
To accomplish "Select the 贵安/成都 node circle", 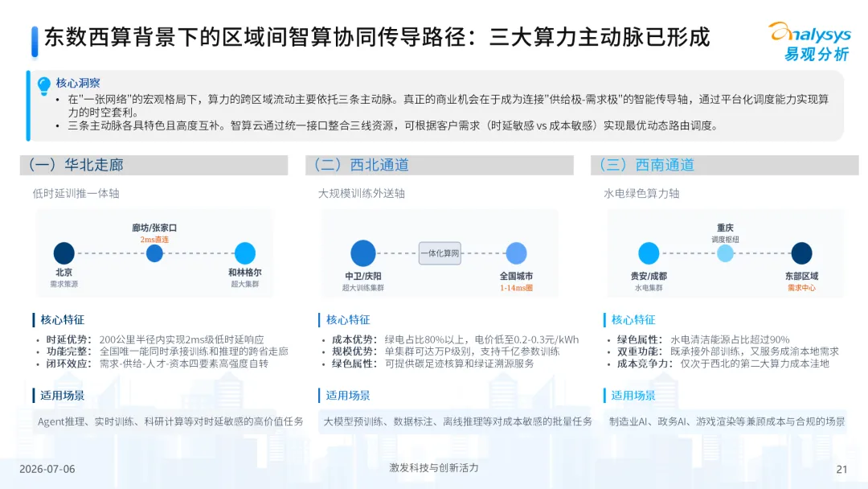I will pos(649,253).
